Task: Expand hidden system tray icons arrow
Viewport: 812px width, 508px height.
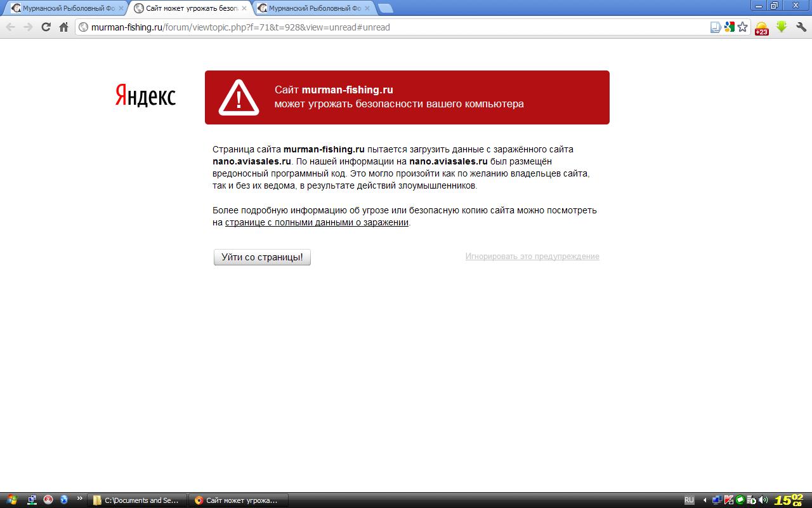Action: [x=704, y=500]
